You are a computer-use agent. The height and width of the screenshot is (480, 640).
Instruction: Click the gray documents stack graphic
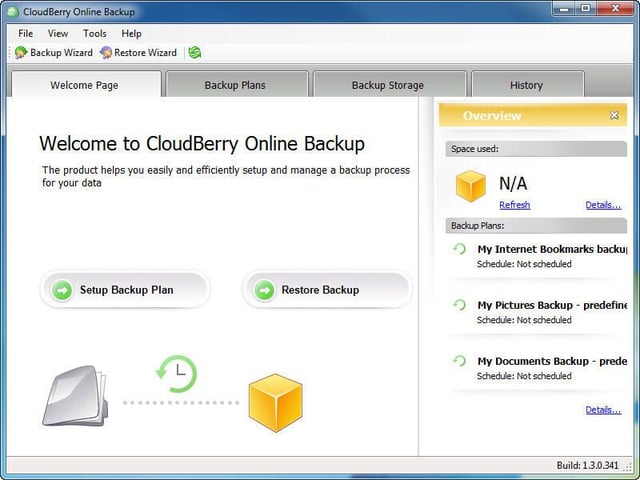click(x=76, y=396)
